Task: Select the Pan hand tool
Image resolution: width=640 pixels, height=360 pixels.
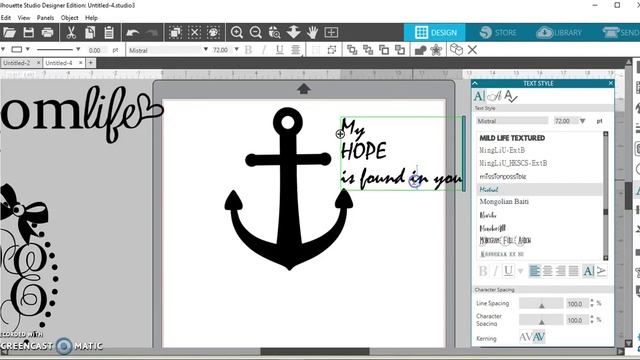Action: [x=313, y=32]
